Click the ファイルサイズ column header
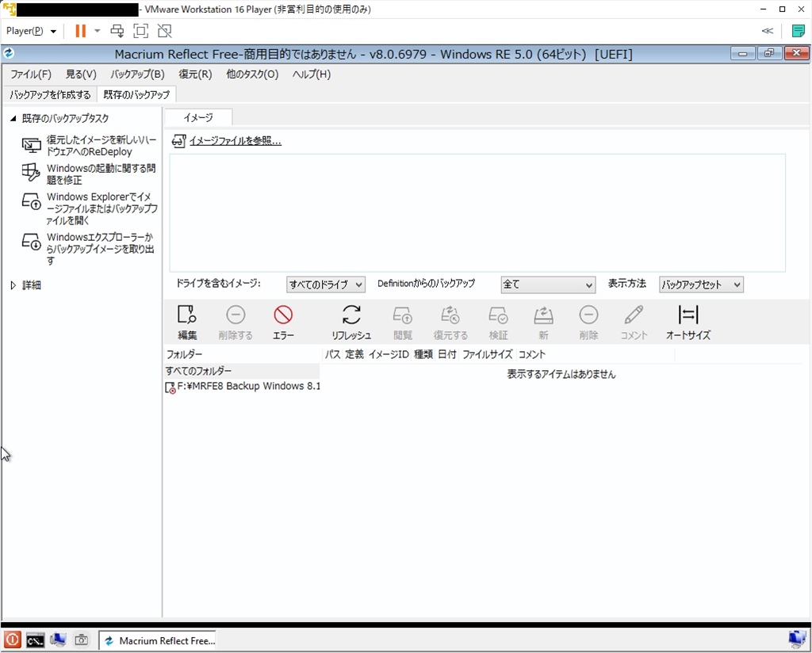This screenshot has height=653, width=812. pos(488,354)
